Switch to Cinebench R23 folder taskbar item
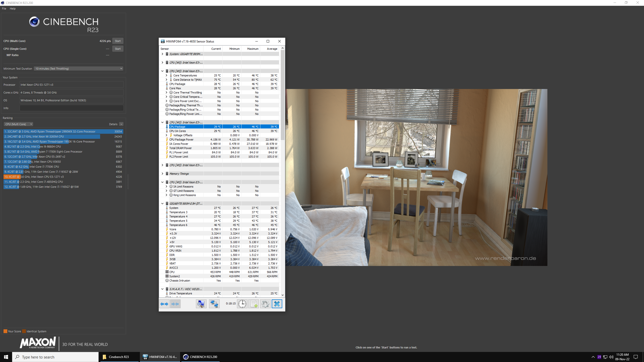644x362 pixels. [x=119, y=357]
